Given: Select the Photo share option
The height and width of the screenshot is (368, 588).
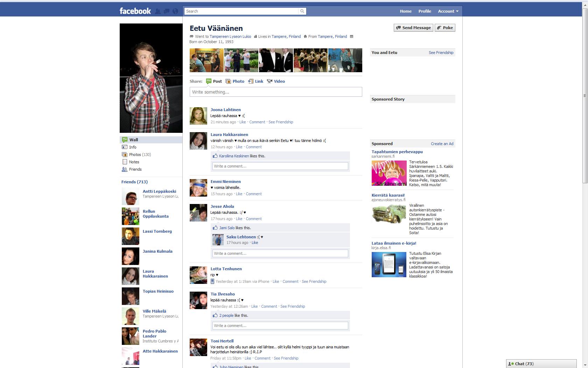Looking at the screenshot, I should (x=235, y=81).
